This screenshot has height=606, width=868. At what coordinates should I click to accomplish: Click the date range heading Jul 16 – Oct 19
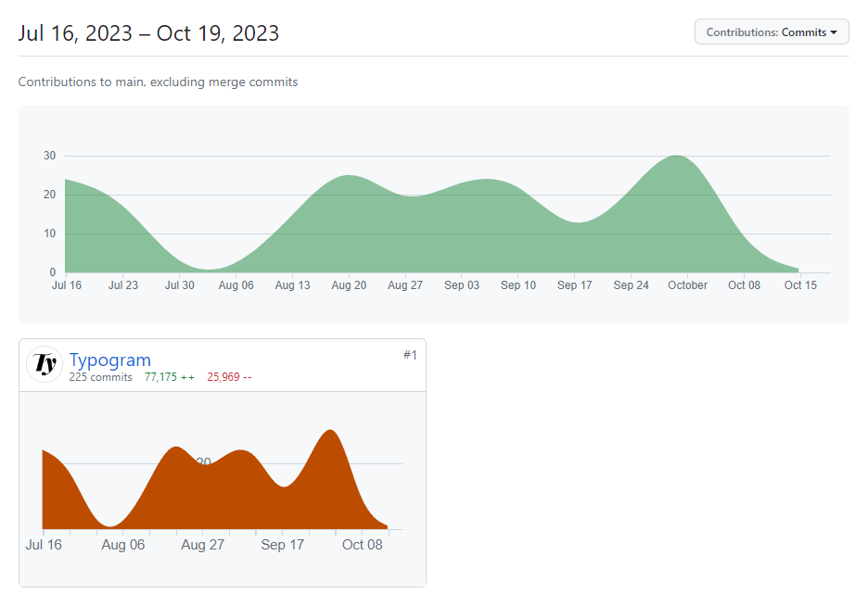(148, 33)
